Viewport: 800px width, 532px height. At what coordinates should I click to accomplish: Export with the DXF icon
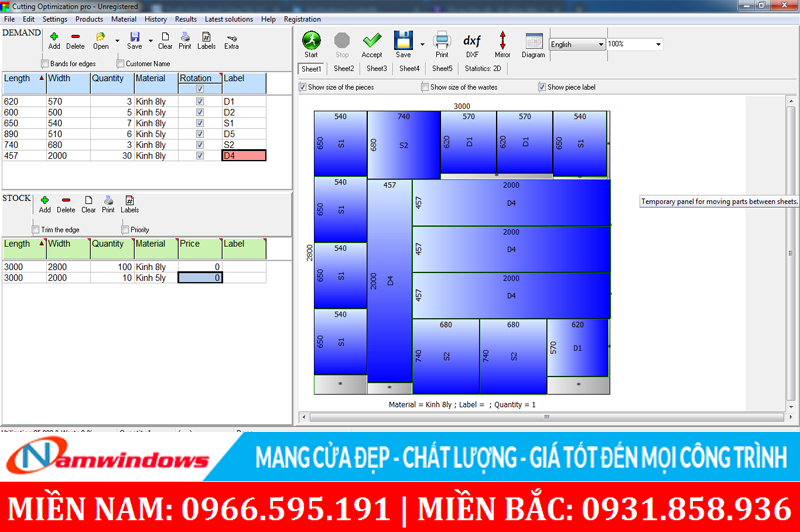pos(472,40)
